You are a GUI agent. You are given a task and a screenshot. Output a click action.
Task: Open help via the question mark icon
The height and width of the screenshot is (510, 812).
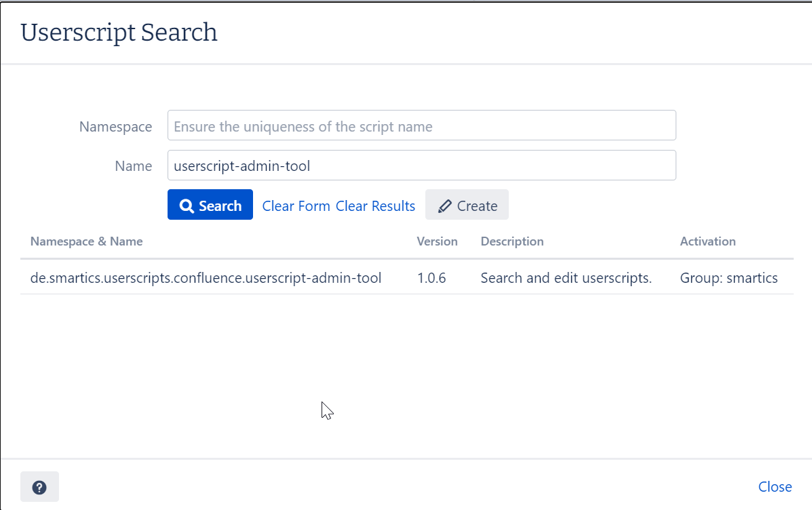39,486
